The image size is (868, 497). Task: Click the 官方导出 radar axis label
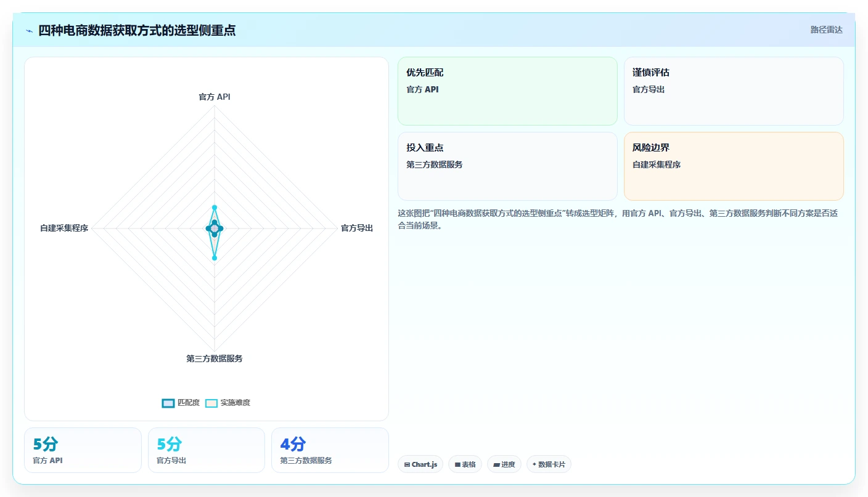357,228
